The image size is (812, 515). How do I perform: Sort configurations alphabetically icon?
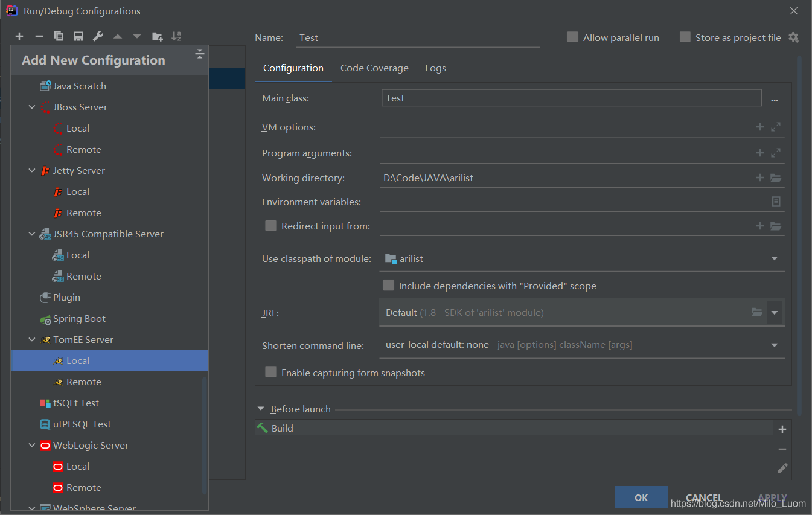pyautogui.click(x=176, y=37)
